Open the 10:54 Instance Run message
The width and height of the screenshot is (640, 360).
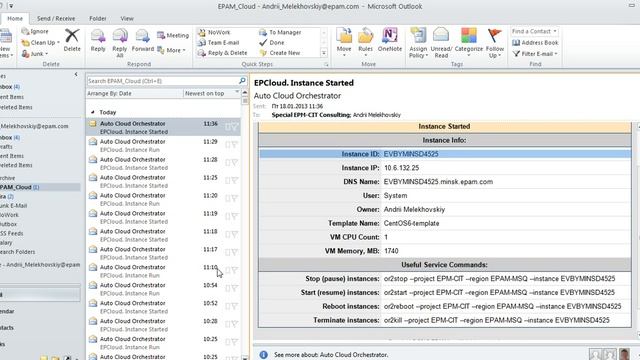coord(163,289)
